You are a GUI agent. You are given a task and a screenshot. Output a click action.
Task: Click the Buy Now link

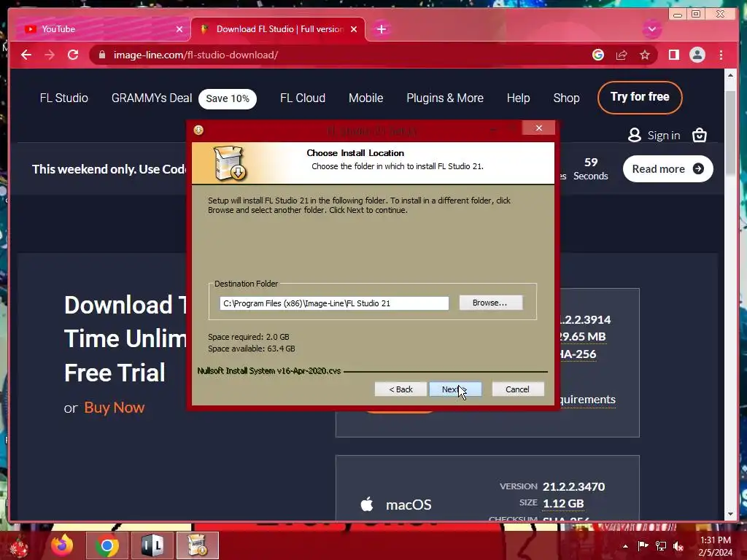click(x=115, y=408)
